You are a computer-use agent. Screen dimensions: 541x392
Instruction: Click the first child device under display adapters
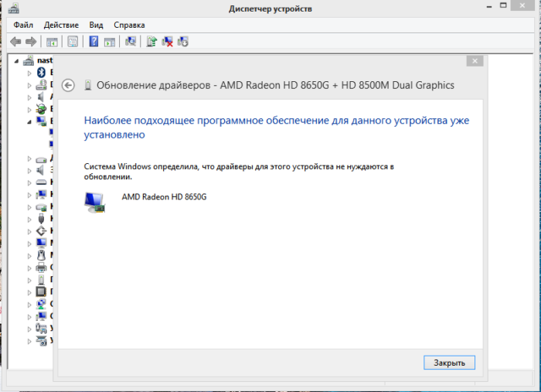coord(51,131)
